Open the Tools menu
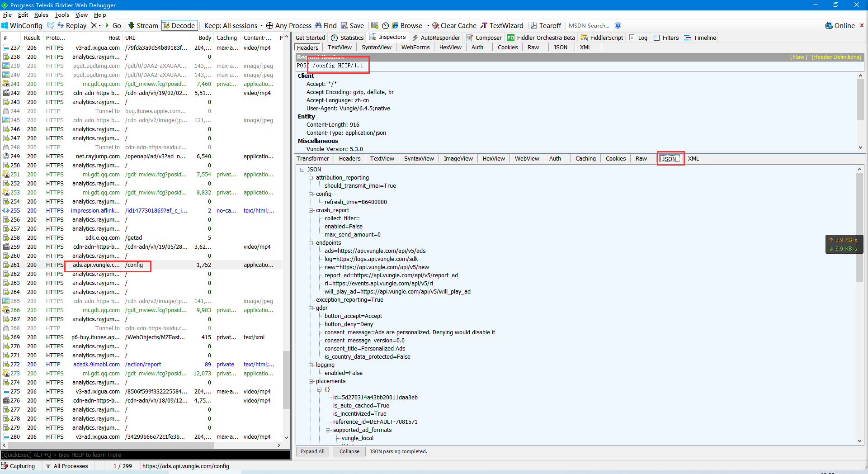Viewport: 868px width, 474px height. [x=62, y=15]
